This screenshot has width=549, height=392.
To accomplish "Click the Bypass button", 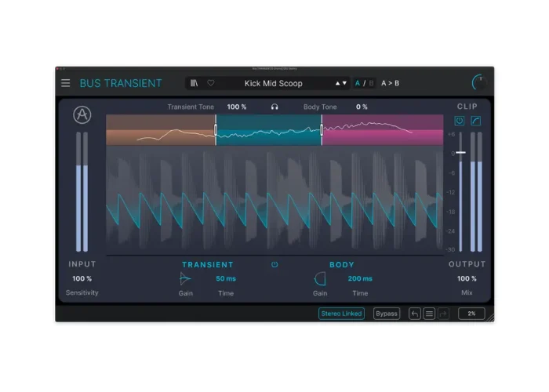I will [387, 314].
